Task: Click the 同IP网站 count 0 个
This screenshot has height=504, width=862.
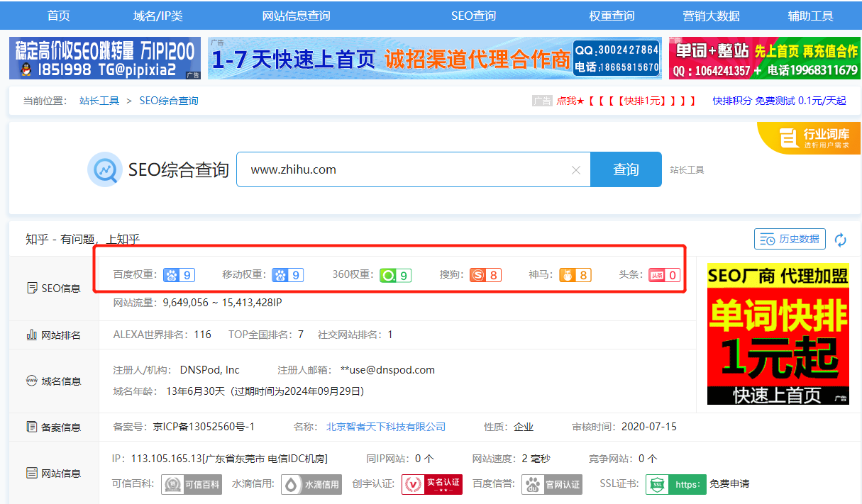Action: click(x=425, y=459)
